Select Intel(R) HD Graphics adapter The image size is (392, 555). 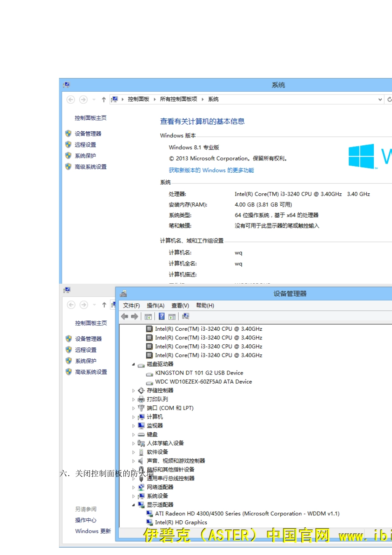181,522
